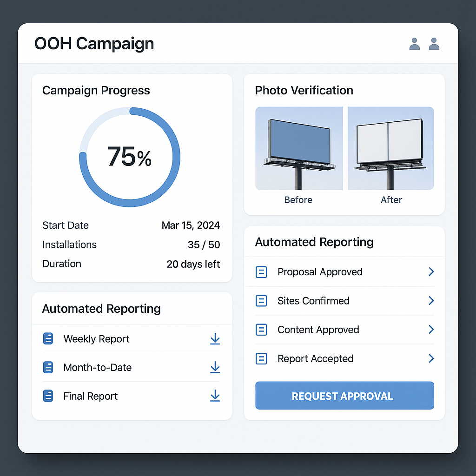Screen dimensions: 476x476
Task: Click the Weekly Report document icon
Action: (48, 339)
